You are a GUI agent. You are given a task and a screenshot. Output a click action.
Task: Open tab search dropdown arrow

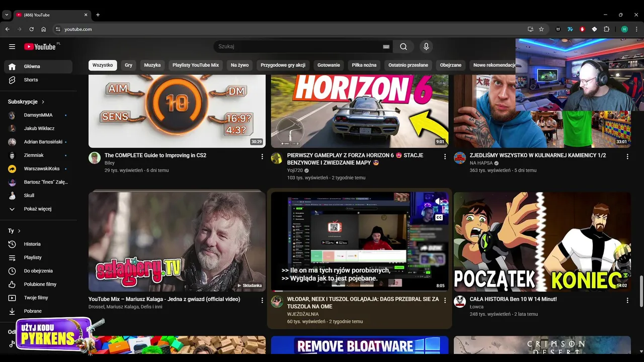point(7,15)
